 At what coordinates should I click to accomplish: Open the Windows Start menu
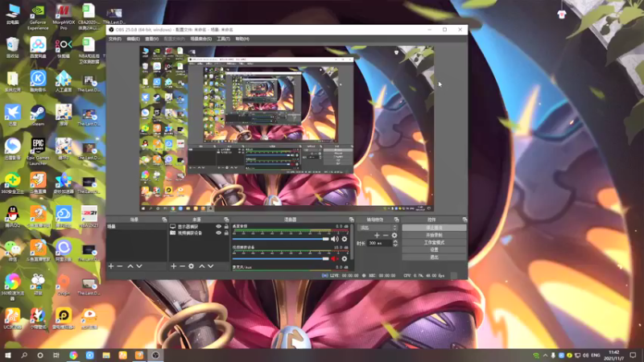(x=8, y=355)
